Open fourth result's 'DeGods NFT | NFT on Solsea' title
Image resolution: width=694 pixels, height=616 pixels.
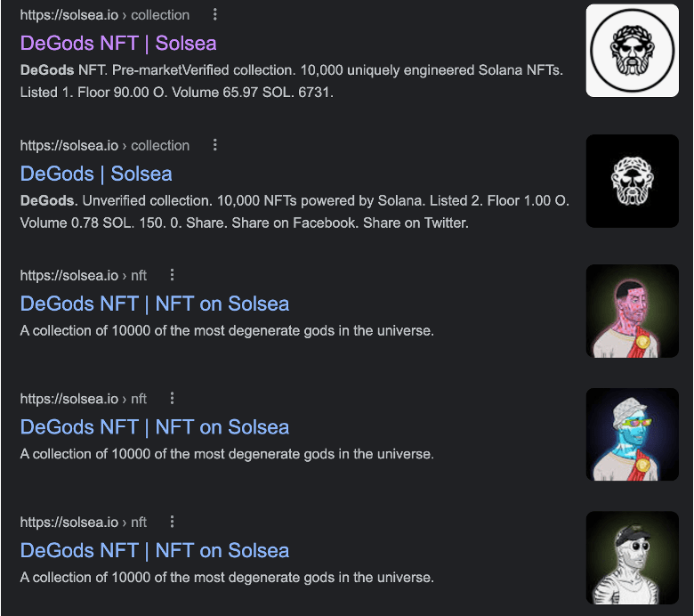155,426
